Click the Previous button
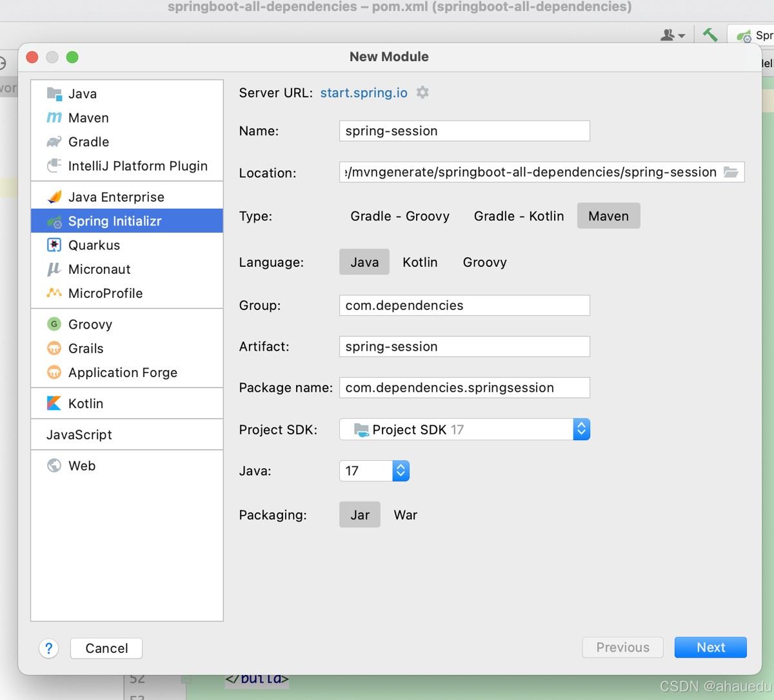Viewport: 774px width, 700px height. (622, 647)
